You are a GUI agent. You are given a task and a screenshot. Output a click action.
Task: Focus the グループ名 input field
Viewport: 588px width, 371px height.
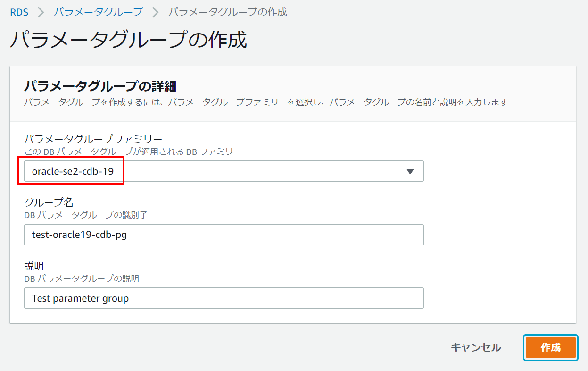(224, 235)
